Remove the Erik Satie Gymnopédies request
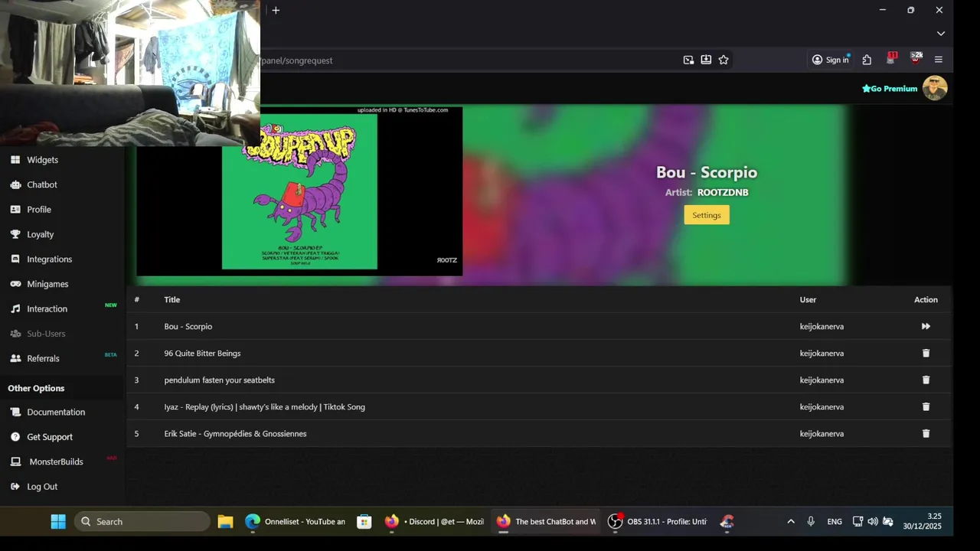 [926, 434]
